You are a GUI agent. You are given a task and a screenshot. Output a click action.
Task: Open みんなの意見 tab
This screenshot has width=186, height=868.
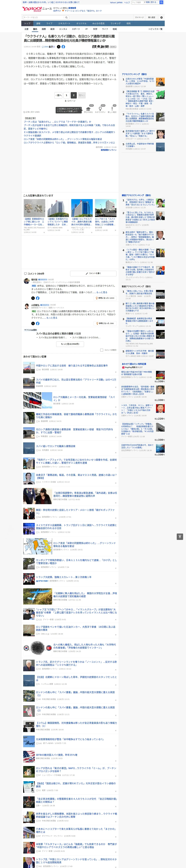tap(98, 24)
